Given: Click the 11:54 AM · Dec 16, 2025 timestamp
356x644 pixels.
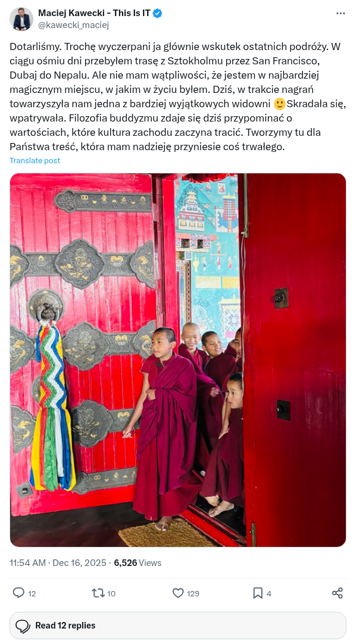Looking at the screenshot, I should pyautogui.click(x=58, y=562).
